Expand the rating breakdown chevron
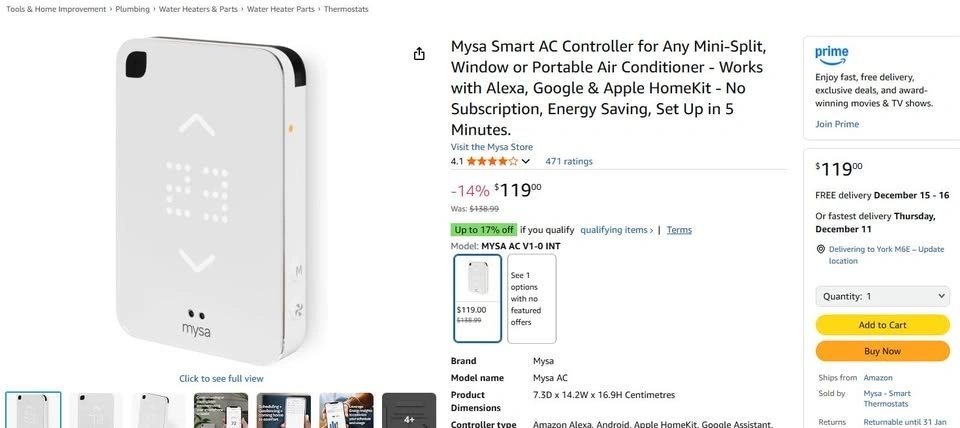Viewport: 960px width, 428px height. pyautogui.click(x=526, y=161)
